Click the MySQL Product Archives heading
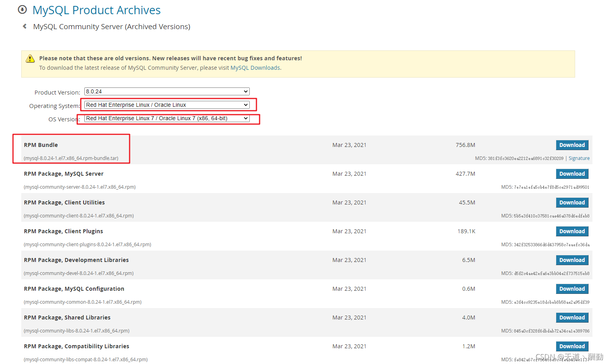This screenshot has width=609, height=364. click(97, 10)
